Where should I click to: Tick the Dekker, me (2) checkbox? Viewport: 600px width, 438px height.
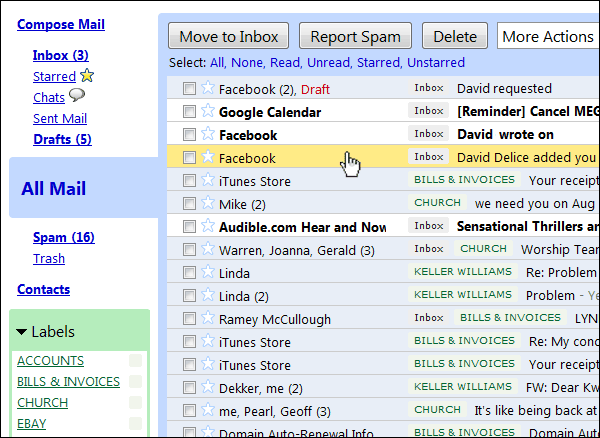[x=189, y=388]
